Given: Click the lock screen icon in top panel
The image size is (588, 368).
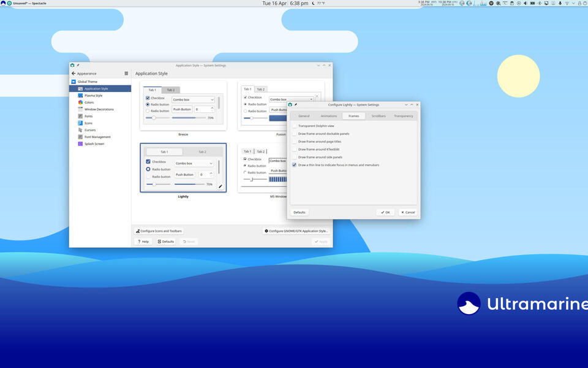Looking at the screenshot, I should [x=579, y=3].
